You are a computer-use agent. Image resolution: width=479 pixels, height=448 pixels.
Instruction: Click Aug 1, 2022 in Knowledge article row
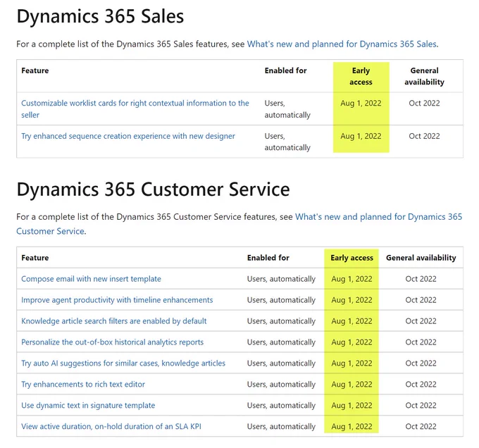(x=352, y=321)
